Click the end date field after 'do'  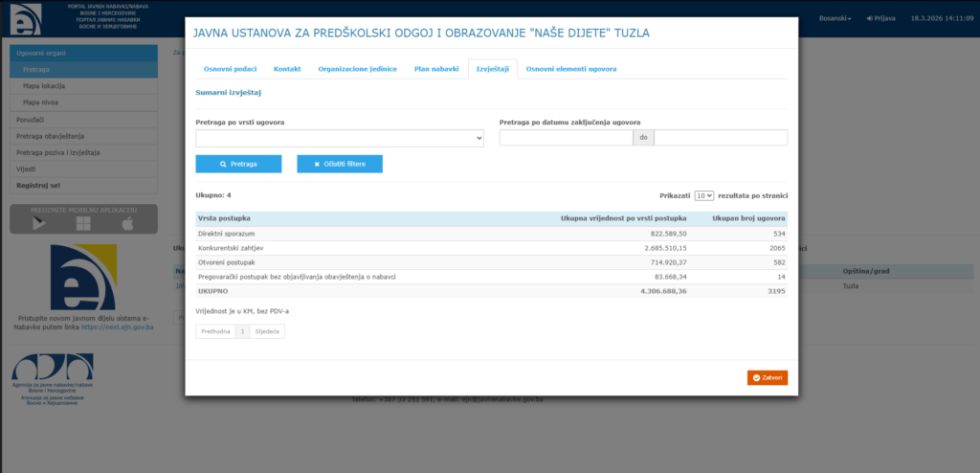[721, 138]
